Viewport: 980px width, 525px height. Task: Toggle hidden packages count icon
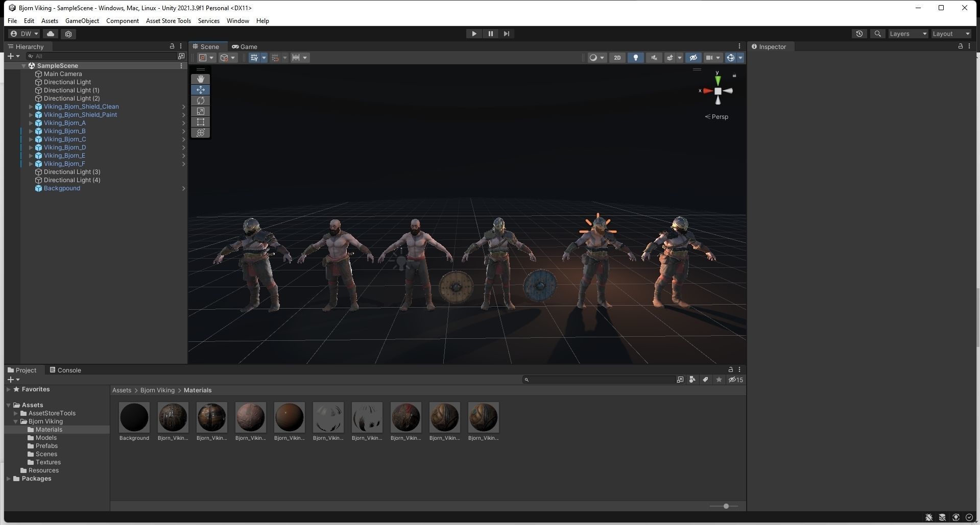tap(736, 380)
